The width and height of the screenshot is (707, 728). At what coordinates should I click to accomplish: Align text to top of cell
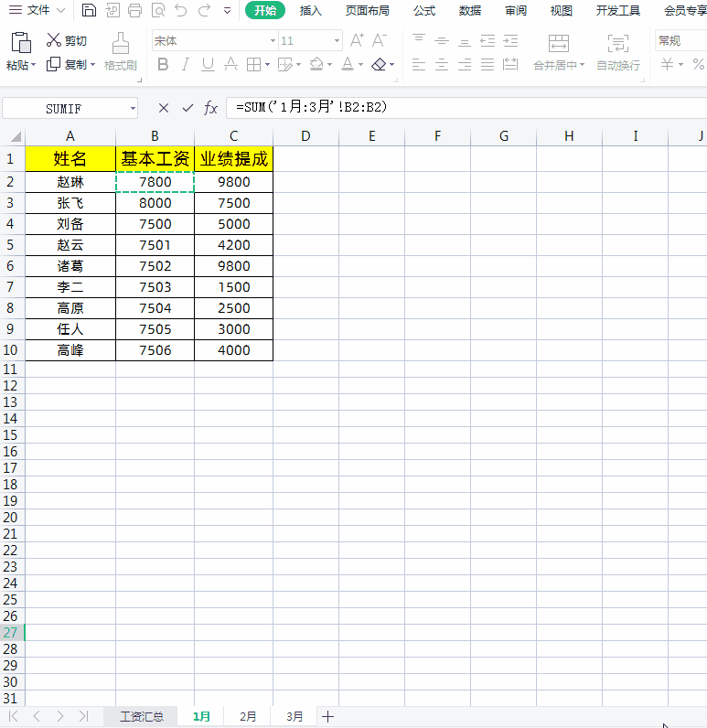[419, 40]
